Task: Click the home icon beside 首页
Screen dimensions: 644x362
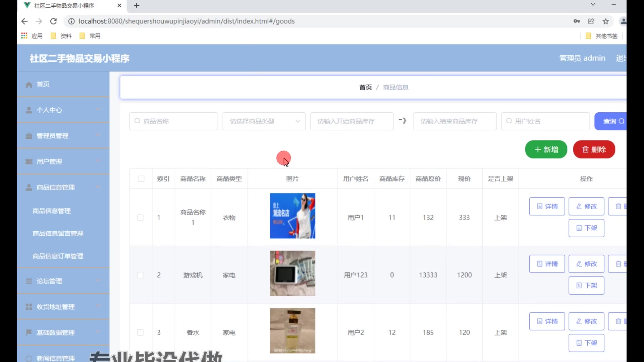Action: (x=29, y=84)
